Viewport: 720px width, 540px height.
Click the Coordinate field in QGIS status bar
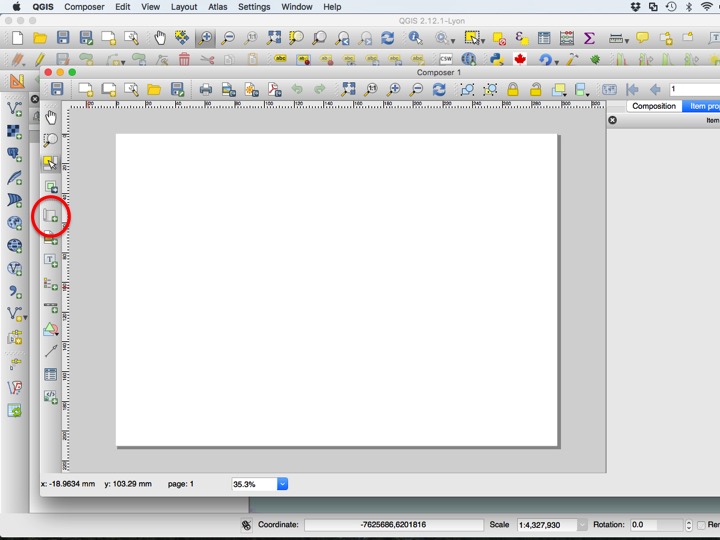tap(394, 524)
